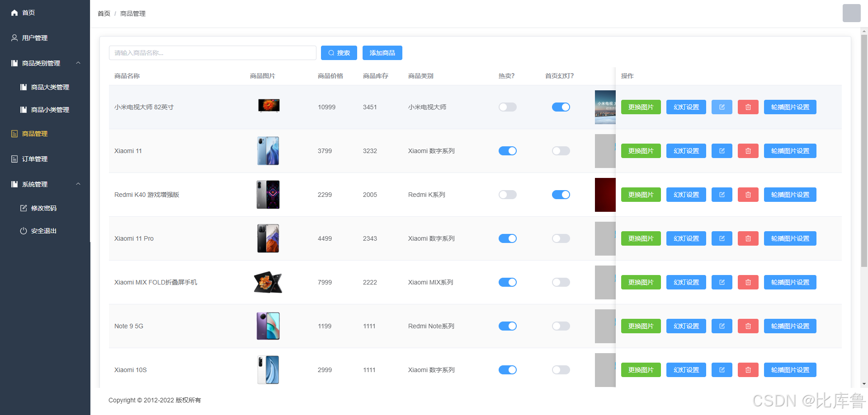Click the delete icon for 小米电视大师 82英寸
The image size is (868, 415).
click(748, 107)
